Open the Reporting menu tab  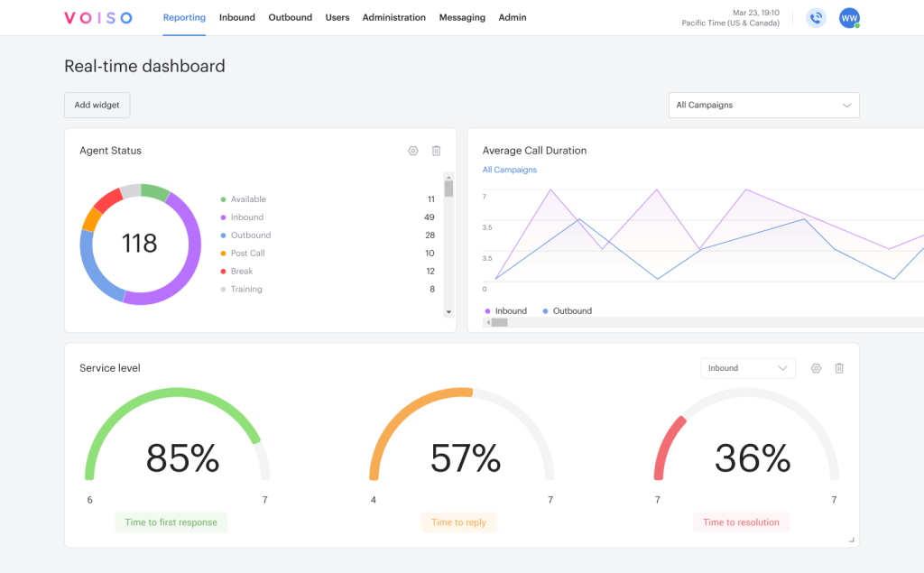[x=184, y=18]
